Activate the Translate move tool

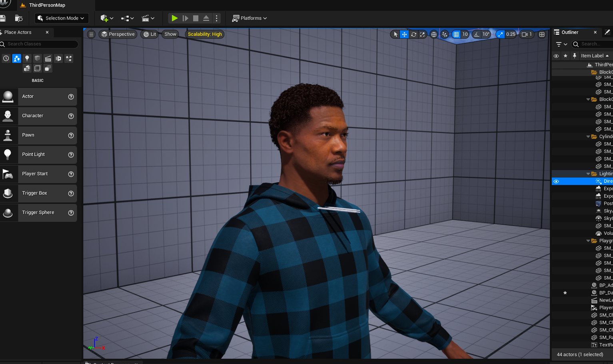404,34
